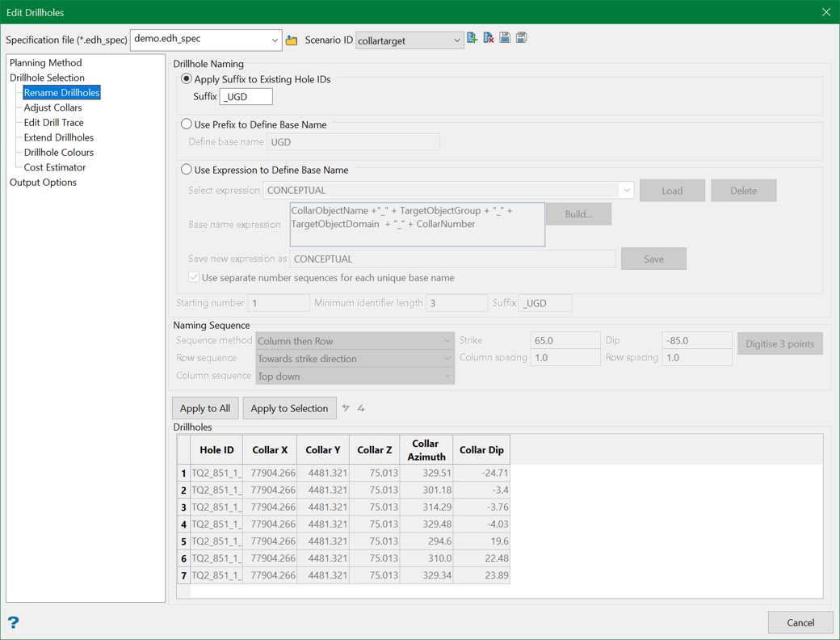
Task: Open help with the question mark icon
Action: pyautogui.click(x=13, y=622)
